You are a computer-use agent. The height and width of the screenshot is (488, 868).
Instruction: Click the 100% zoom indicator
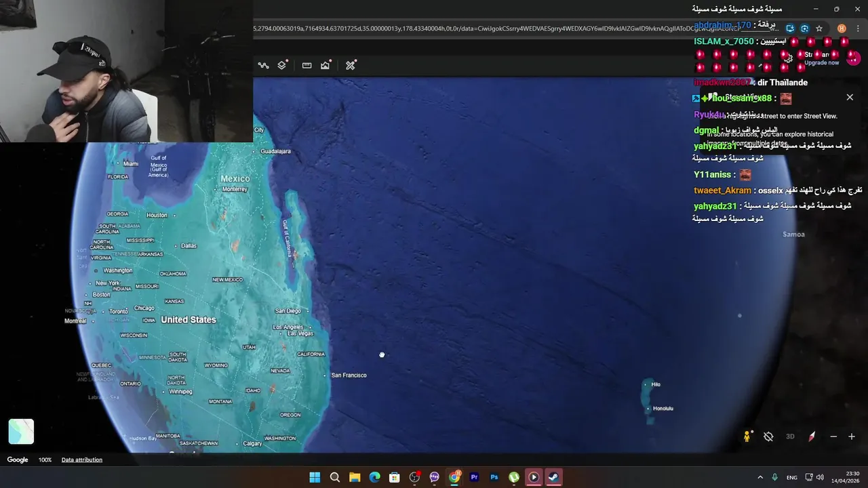45,460
